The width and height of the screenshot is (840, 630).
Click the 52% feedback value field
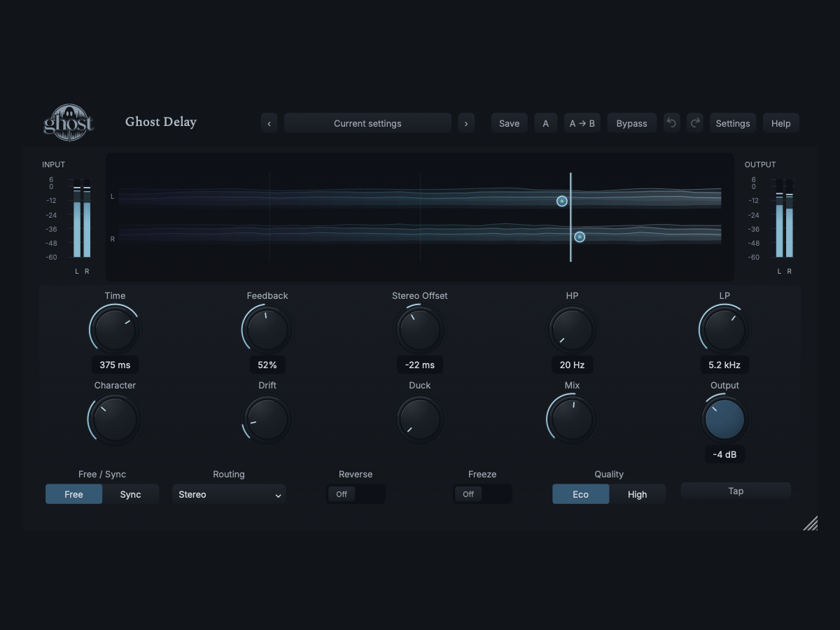tap(267, 365)
